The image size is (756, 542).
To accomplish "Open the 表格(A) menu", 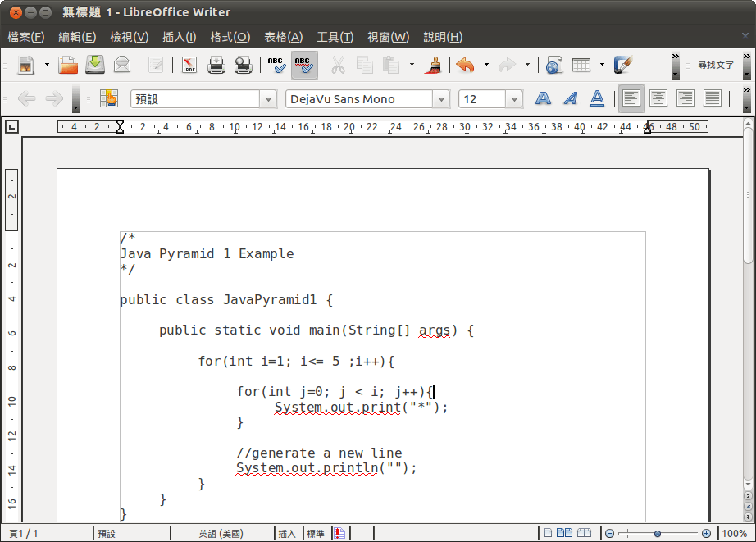I will tap(284, 37).
